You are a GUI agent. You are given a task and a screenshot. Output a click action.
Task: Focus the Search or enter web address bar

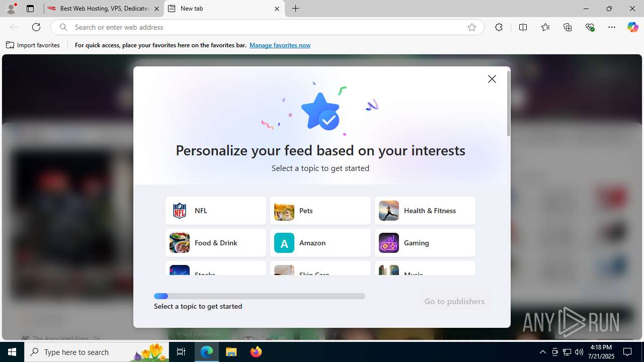tap(267, 27)
